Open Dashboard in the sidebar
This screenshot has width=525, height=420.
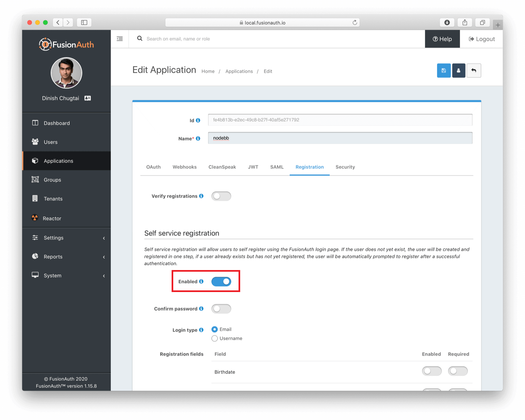point(66,123)
